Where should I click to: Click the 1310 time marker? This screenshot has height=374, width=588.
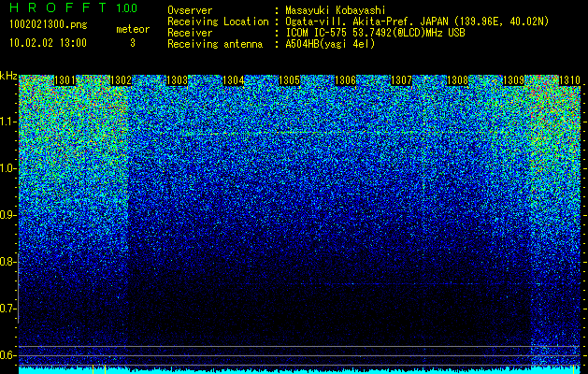[x=569, y=80]
